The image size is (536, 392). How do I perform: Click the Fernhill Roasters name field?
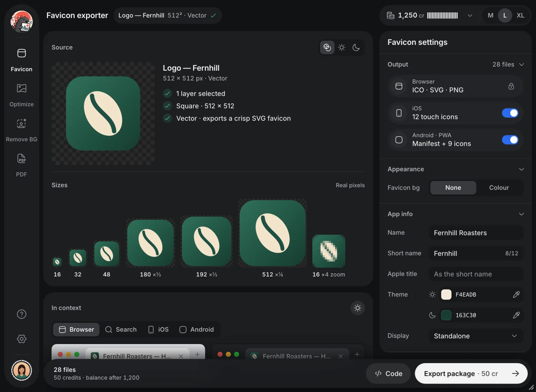tap(476, 233)
